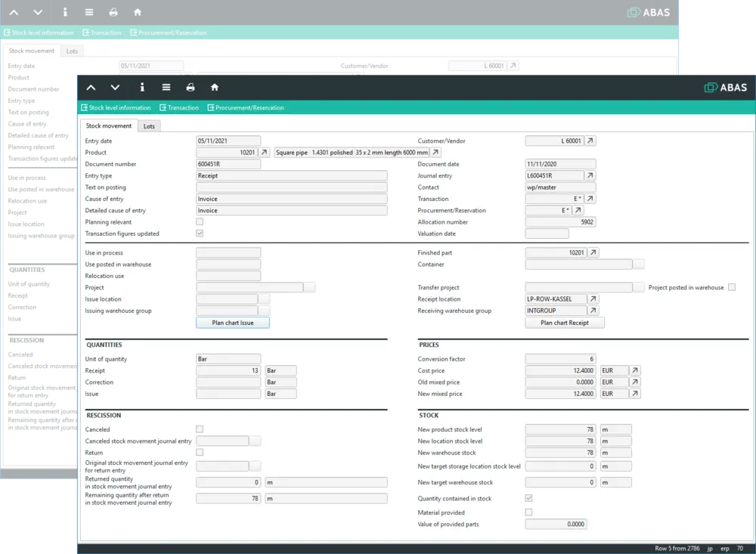Toggle Material provided checkbox
This screenshot has width=756, height=554.
[529, 512]
